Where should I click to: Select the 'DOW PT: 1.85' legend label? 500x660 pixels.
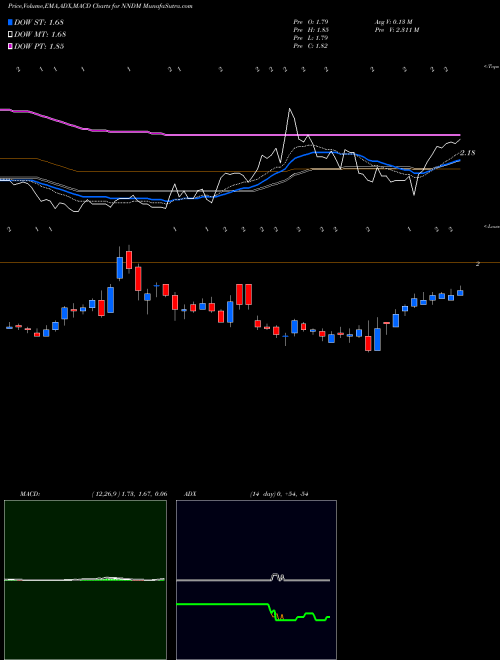tap(40, 46)
